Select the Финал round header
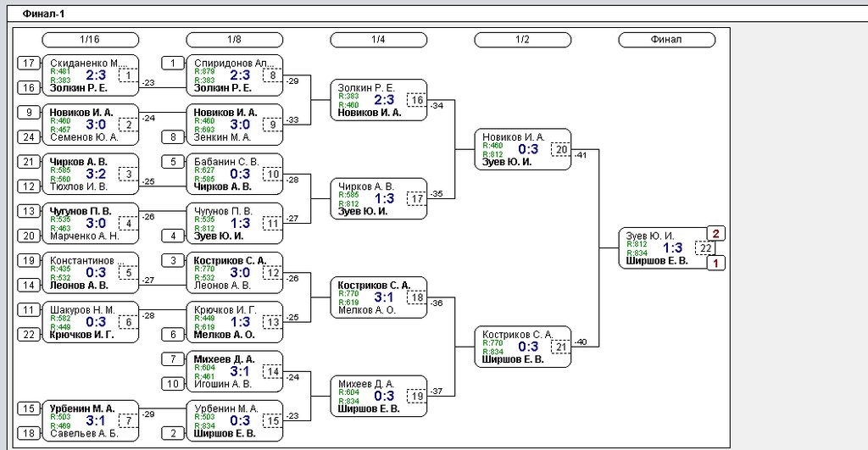Image resolution: width=868 pixels, height=450 pixels. [x=666, y=40]
